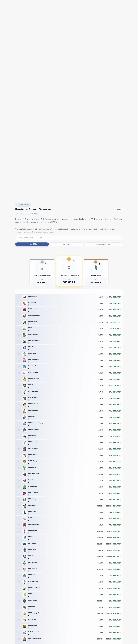Image resolution: width=138 pixels, height=644 pixels.
Task: Focus the search by name or number field
Action: click(x=69, y=238)
